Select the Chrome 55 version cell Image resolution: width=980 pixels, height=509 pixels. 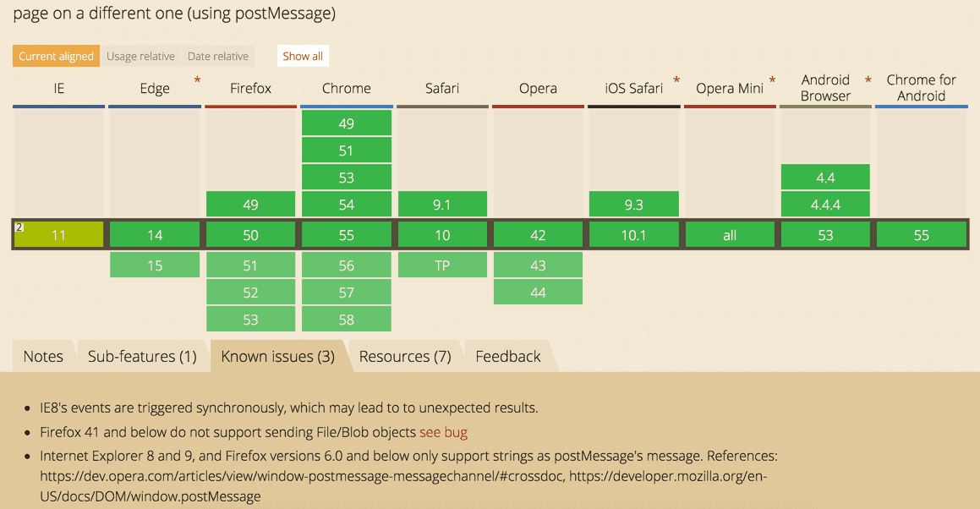tap(347, 235)
